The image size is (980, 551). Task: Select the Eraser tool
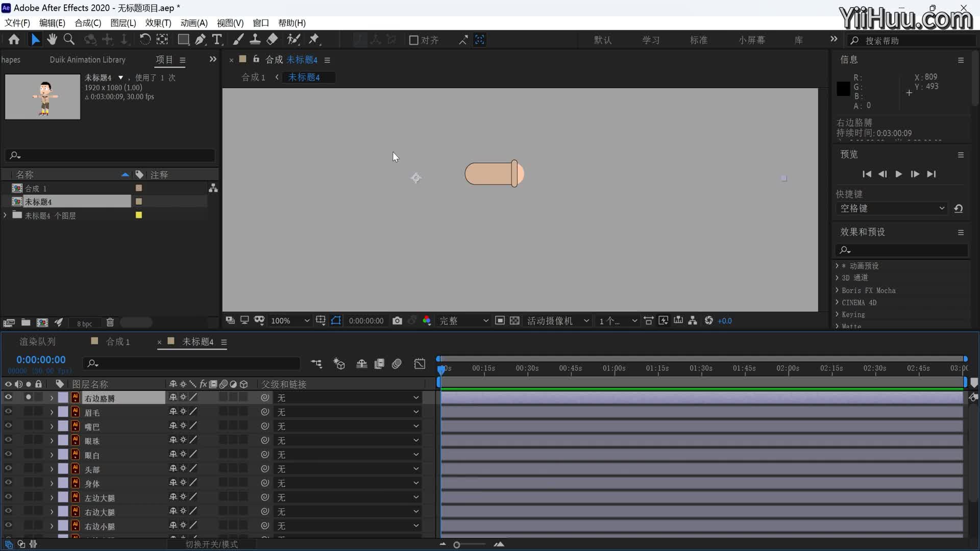point(273,40)
